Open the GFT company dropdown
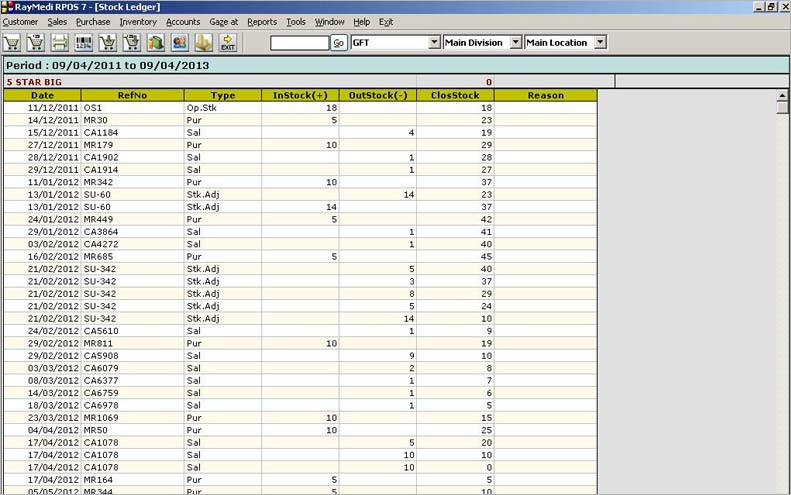Image resolution: width=791 pixels, height=495 pixels. pos(434,42)
